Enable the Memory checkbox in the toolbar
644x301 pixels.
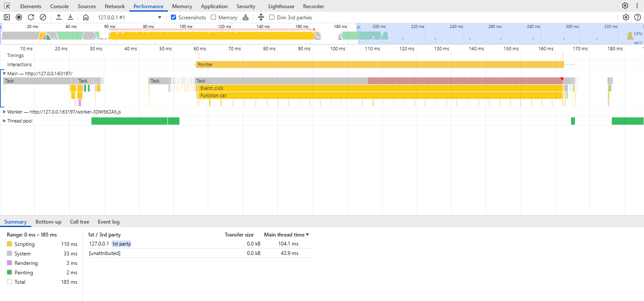click(x=213, y=17)
